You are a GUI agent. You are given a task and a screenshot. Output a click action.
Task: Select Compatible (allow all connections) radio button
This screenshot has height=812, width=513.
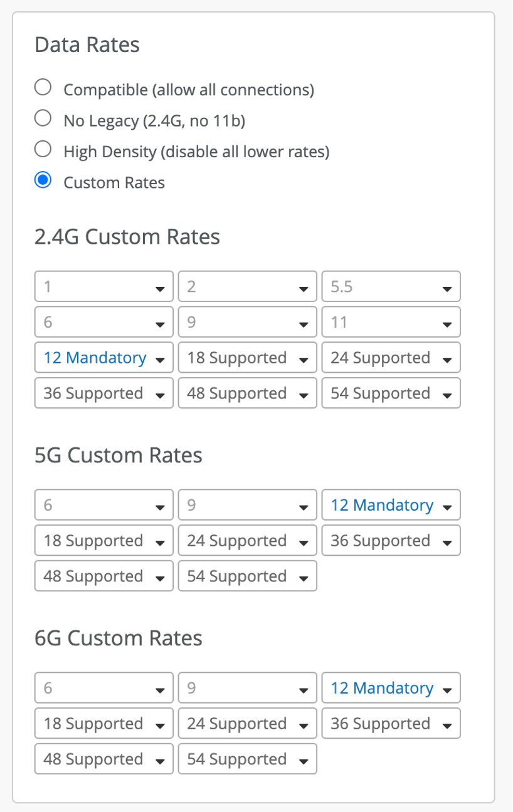(x=43, y=88)
